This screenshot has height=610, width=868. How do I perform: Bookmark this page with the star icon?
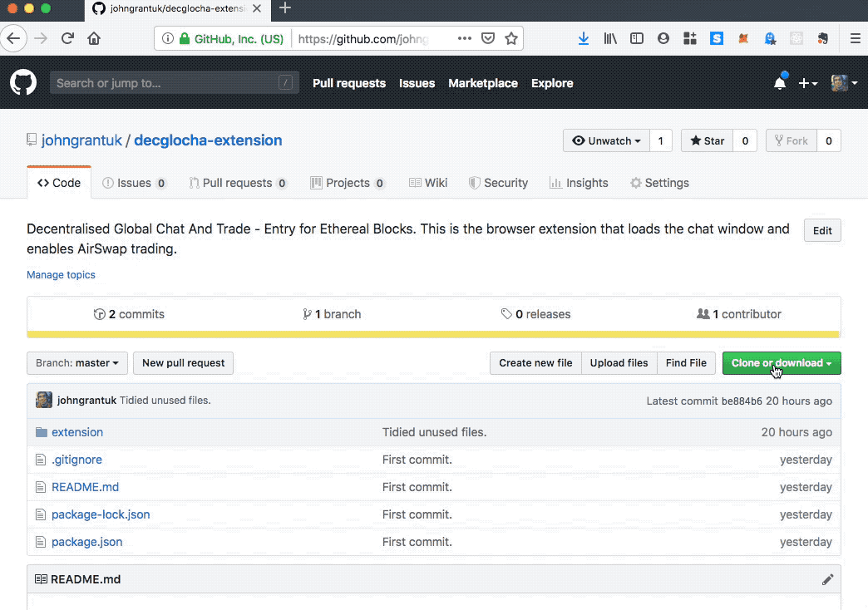(x=511, y=38)
